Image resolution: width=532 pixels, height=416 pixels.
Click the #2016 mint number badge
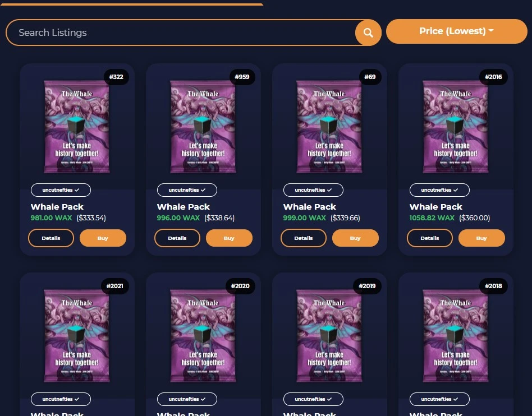tap(493, 77)
